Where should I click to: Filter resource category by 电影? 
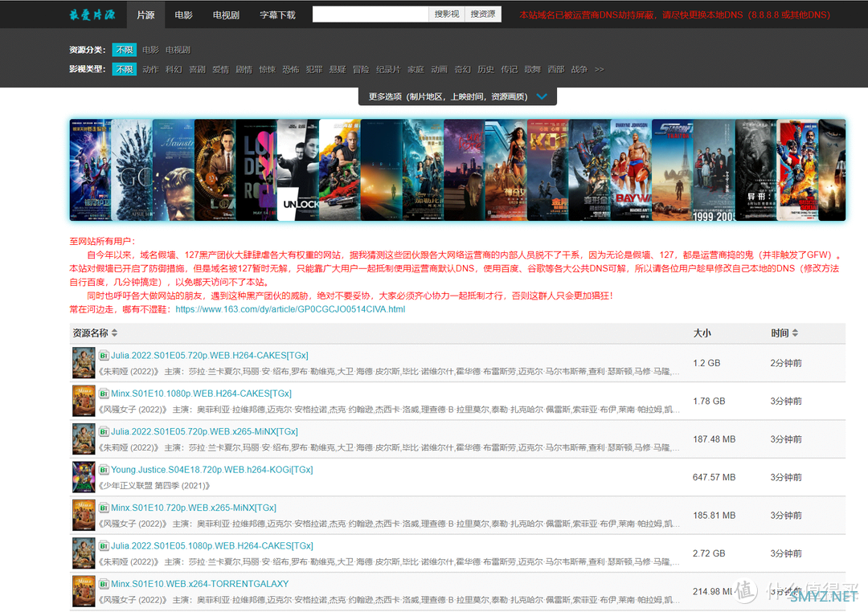click(x=150, y=50)
